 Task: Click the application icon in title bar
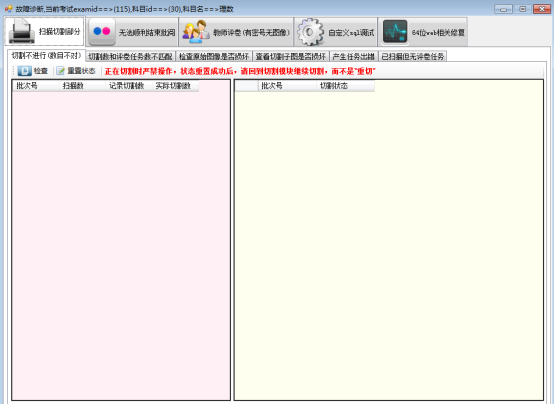(x=8, y=9)
